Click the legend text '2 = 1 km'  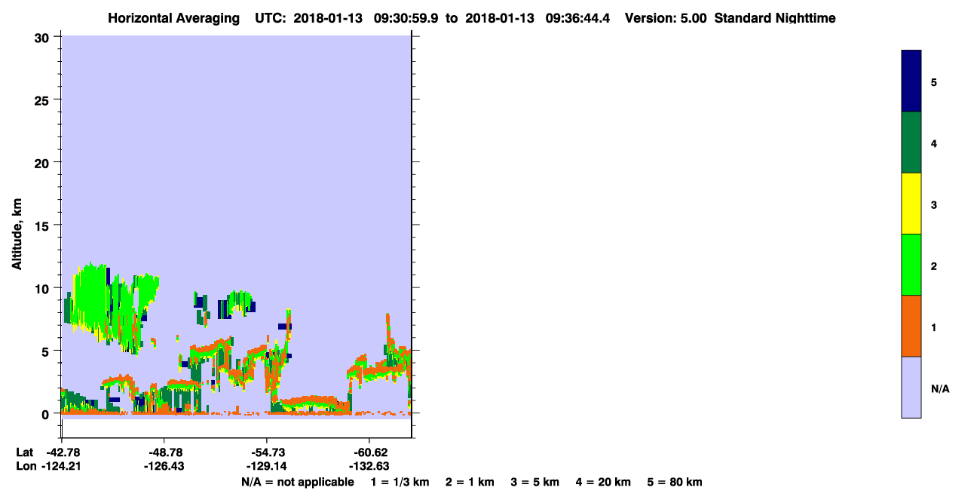(470, 482)
